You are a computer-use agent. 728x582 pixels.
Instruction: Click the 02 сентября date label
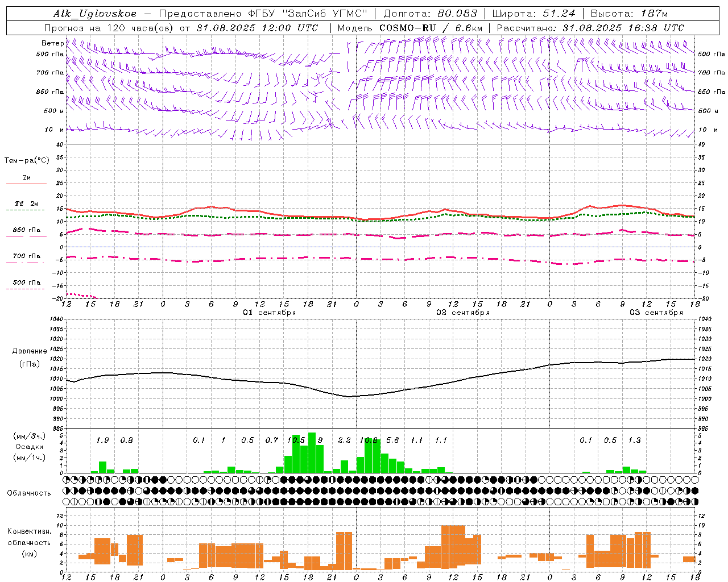[x=463, y=313]
